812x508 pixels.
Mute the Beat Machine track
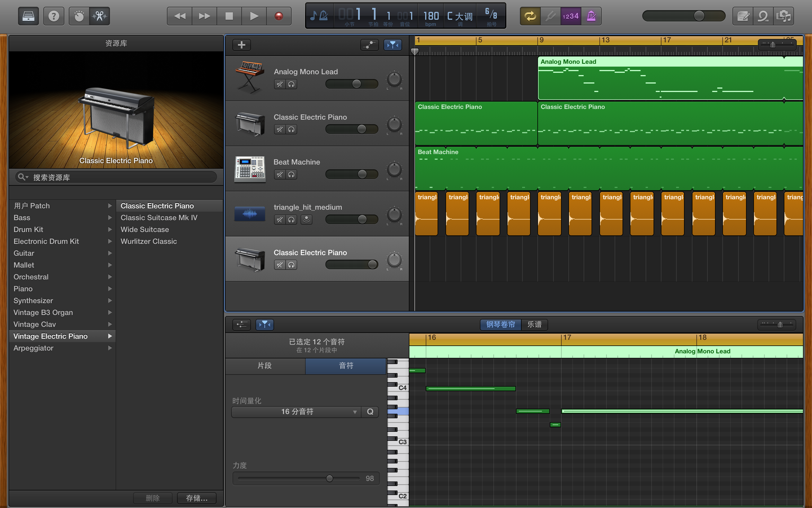pyautogui.click(x=279, y=175)
